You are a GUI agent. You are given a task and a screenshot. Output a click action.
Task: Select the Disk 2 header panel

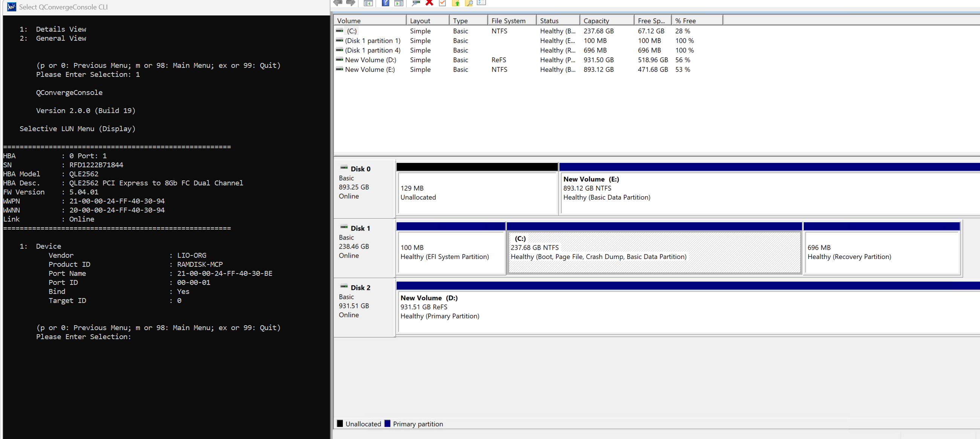pyautogui.click(x=364, y=307)
